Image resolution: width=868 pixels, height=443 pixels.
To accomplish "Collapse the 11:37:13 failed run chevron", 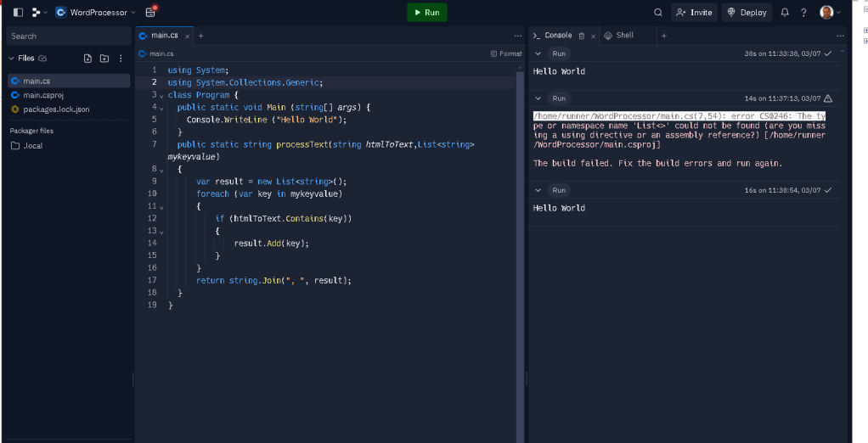I will click(538, 98).
